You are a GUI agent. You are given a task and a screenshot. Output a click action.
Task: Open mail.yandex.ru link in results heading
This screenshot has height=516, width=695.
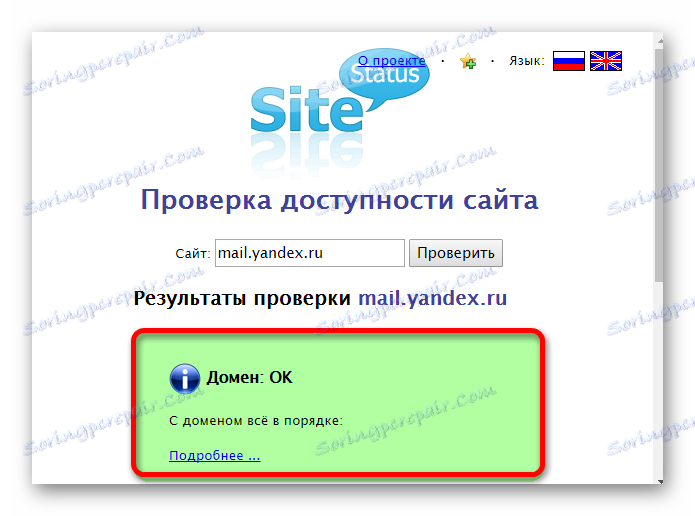point(433,298)
